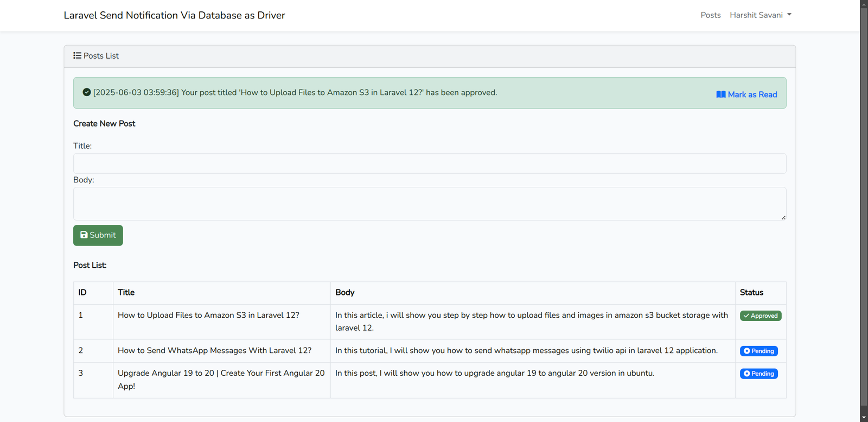Focus the Title input field
This screenshot has width=868, height=422.
[430, 163]
